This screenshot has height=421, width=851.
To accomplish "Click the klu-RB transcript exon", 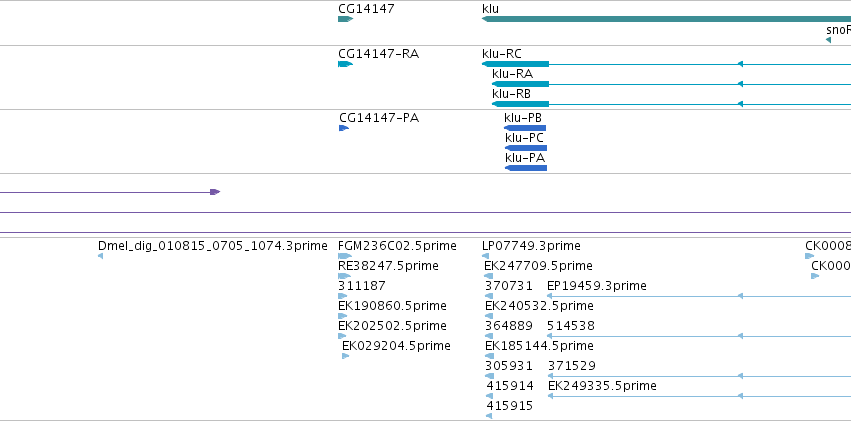I will (x=520, y=104).
